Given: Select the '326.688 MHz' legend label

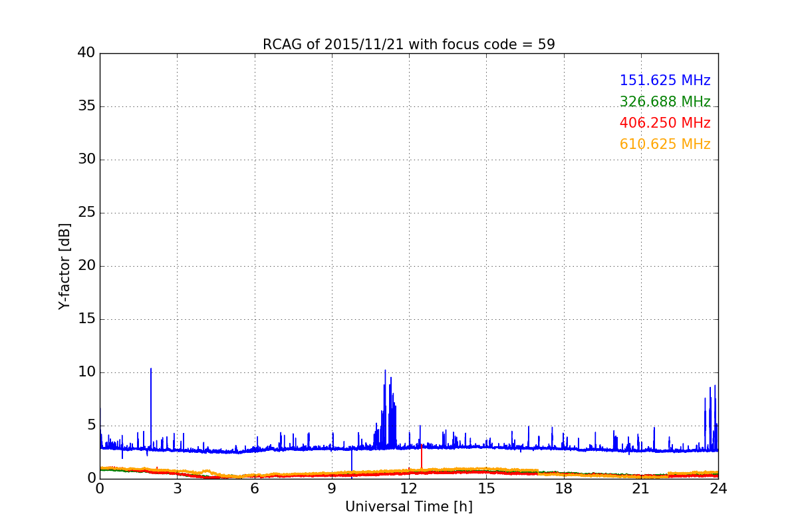Looking at the screenshot, I should 665,102.
